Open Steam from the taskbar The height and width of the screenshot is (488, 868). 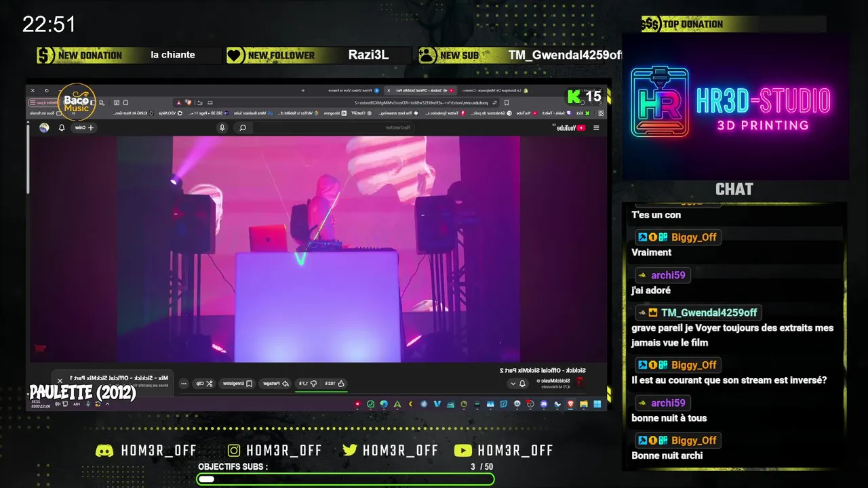tap(557, 404)
